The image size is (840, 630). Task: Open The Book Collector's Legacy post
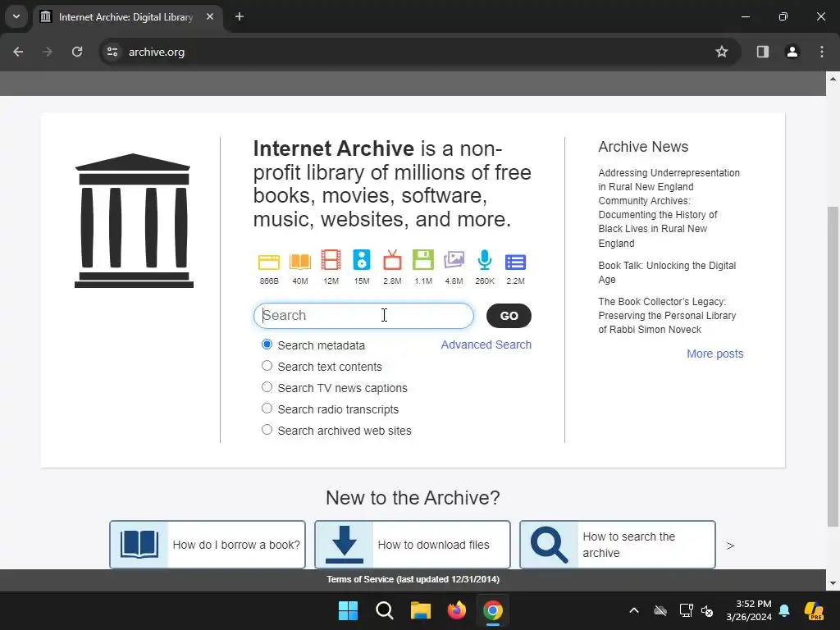[667, 316]
